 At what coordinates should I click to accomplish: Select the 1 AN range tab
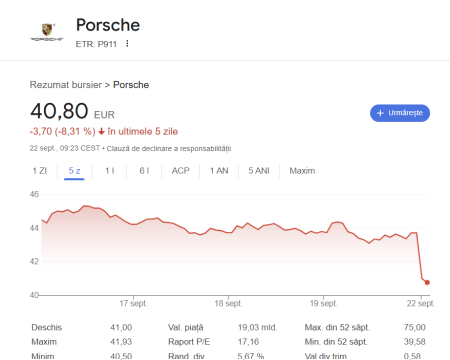click(219, 171)
